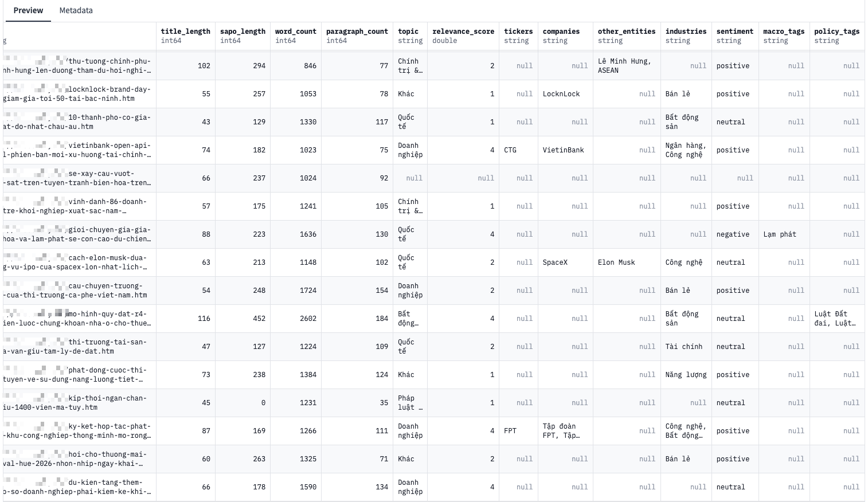Screen dimensions: 868x502
Task: Select the Preview tab
Action: point(28,10)
